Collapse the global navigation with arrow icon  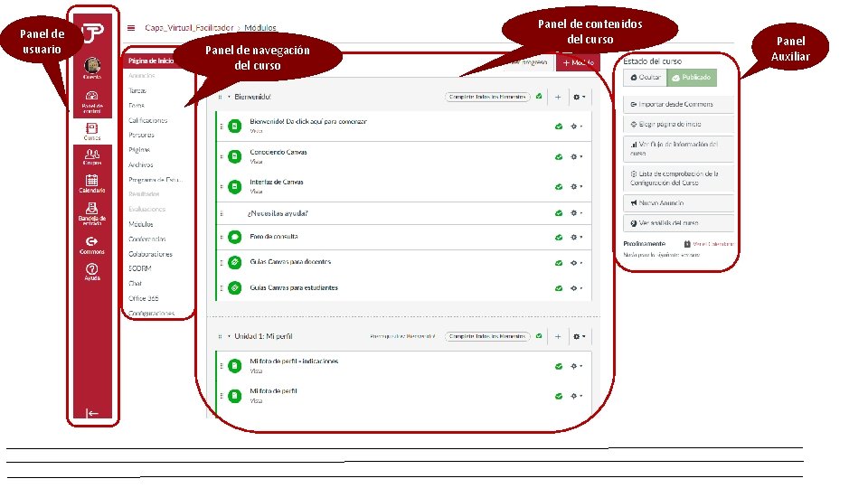pyautogui.click(x=92, y=413)
